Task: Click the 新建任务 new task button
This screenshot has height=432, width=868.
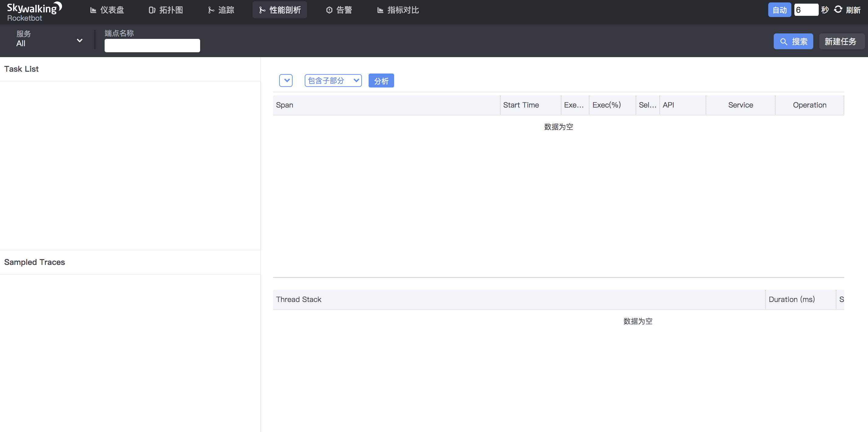Action: 841,41
